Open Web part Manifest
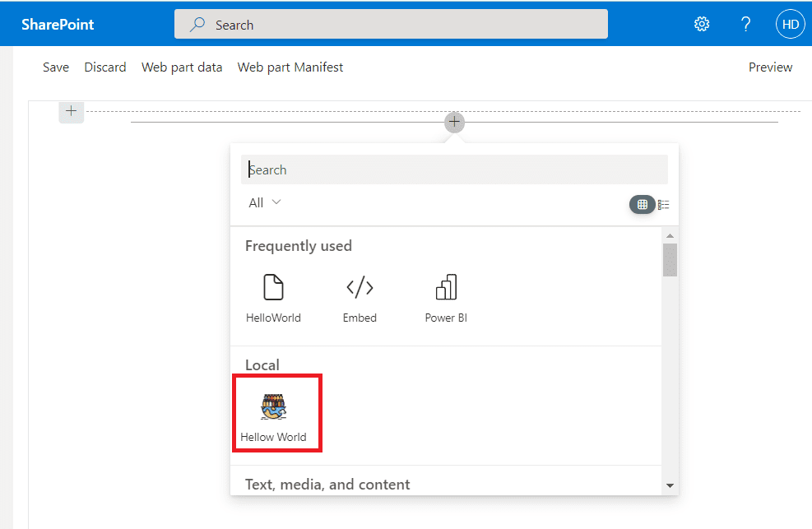The width and height of the screenshot is (812, 529). pos(290,67)
